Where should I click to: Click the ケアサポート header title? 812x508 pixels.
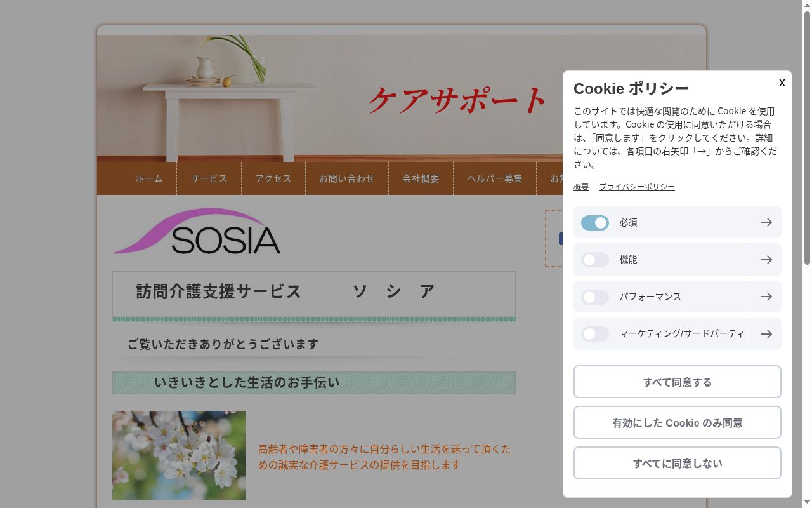pyautogui.click(x=457, y=100)
